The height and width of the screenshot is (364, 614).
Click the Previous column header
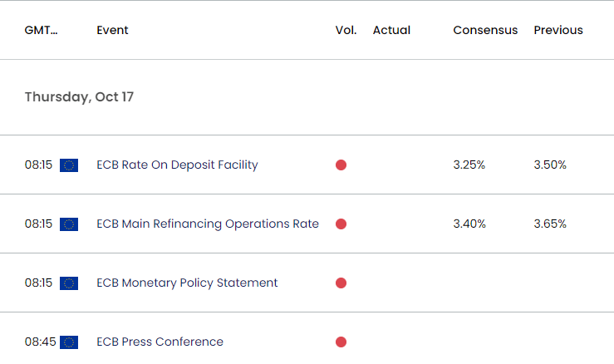pyautogui.click(x=558, y=30)
